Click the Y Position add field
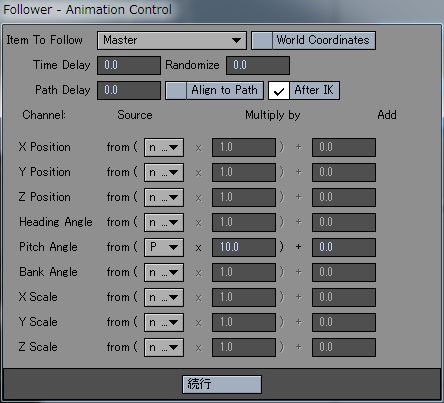 point(344,172)
